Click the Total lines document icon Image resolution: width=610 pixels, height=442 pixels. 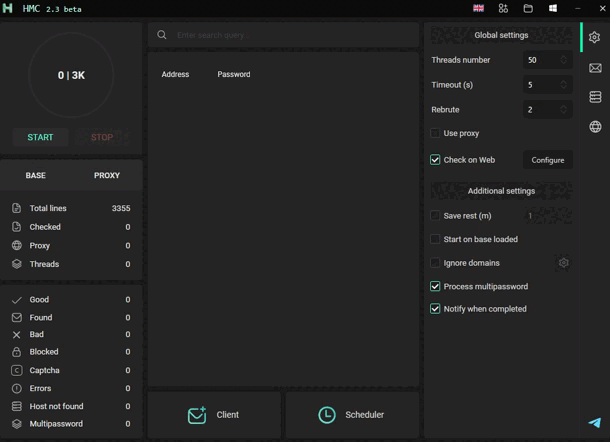[x=16, y=208]
